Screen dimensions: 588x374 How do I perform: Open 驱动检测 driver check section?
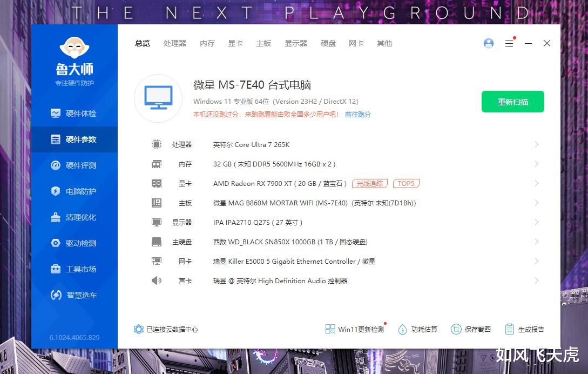(x=75, y=243)
